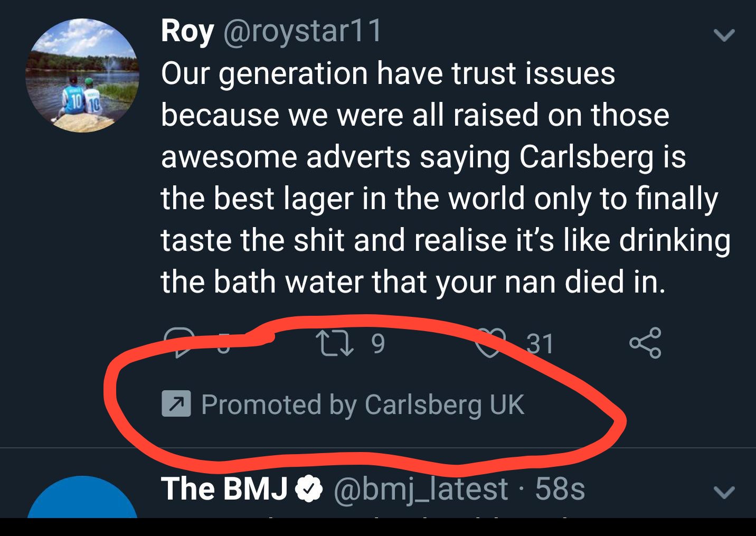Open the @bmj_latest handle link
The height and width of the screenshot is (536, 756).
point(421,489)
